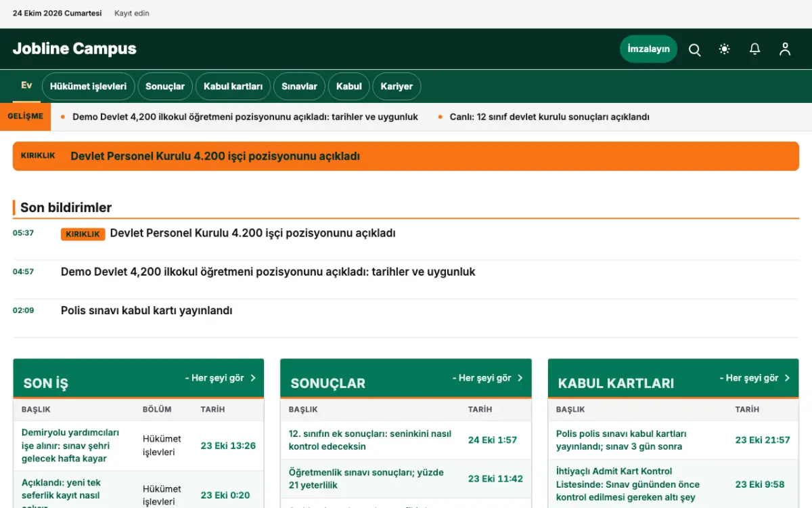Click TARİH column header in SONUÇLAR table
812x508 pixels.
click(x=480, y=409)
